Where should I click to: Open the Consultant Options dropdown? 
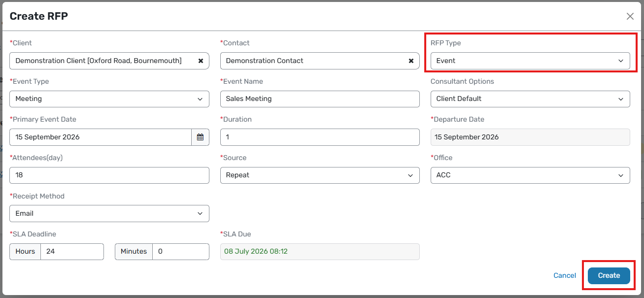[x=530, y=99]
